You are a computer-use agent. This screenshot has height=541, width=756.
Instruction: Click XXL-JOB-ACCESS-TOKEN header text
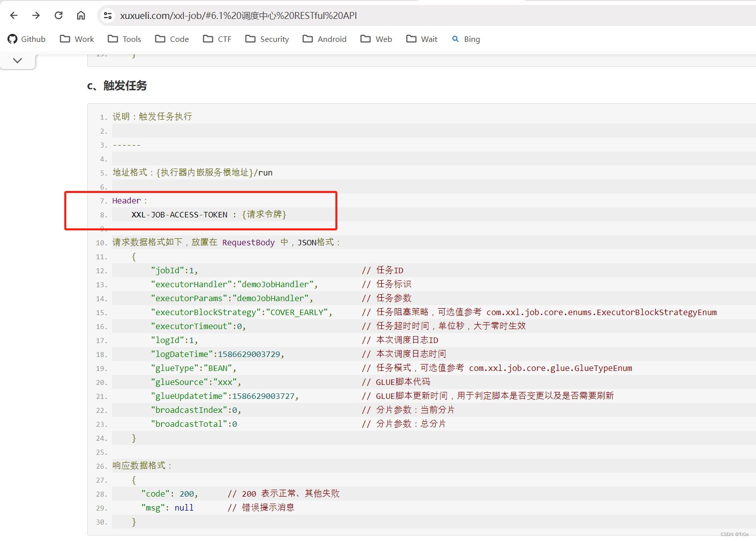tap(179, 214)
